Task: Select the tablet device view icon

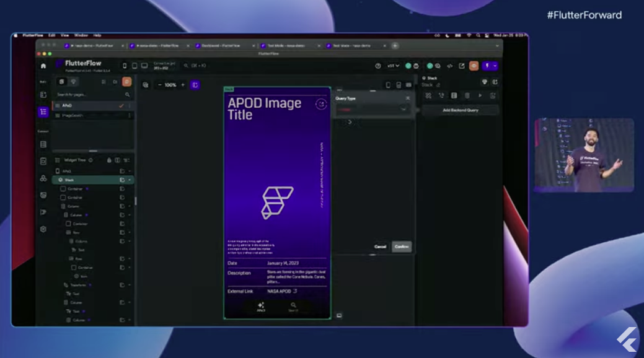Action: [135, 66]
